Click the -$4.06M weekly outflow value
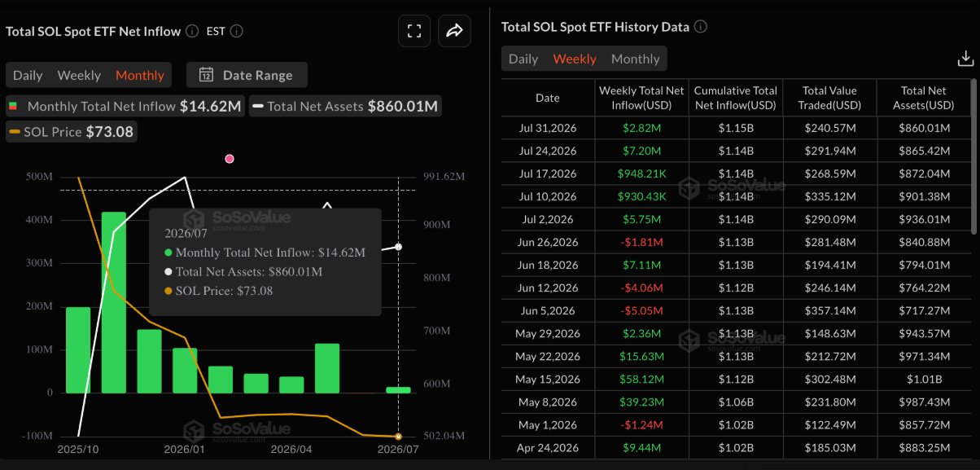 [x=641, y=288]
